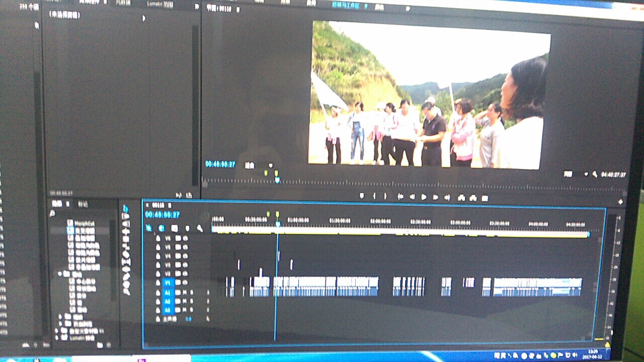Open the Program monitor button editor plus icon
This screenshot has width=644, height=362.
coord(620,202)
